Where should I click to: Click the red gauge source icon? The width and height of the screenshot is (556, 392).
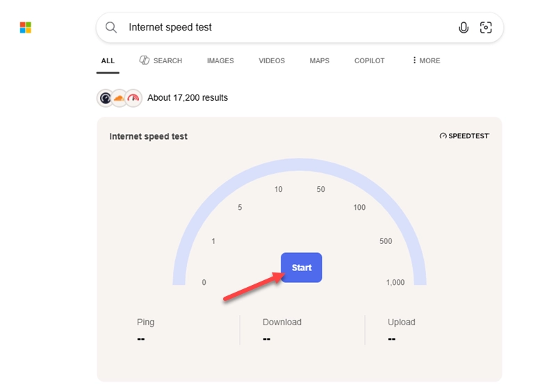coord(133,98)
